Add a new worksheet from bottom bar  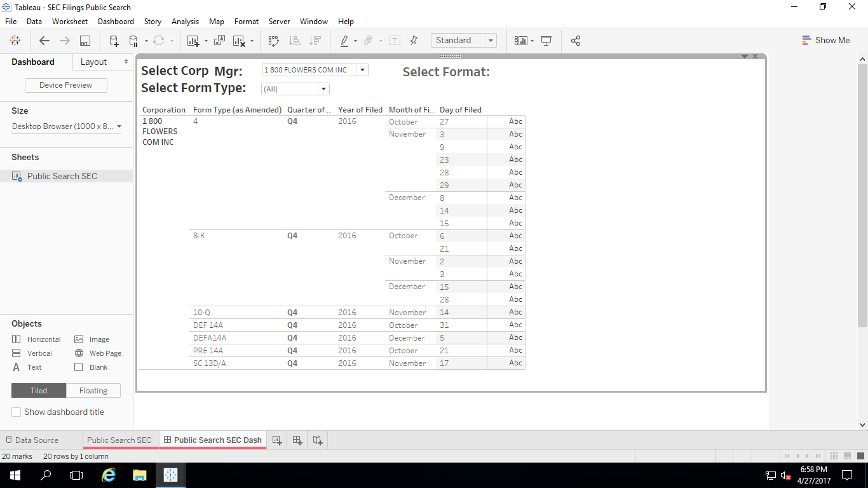tap(276, 440)
